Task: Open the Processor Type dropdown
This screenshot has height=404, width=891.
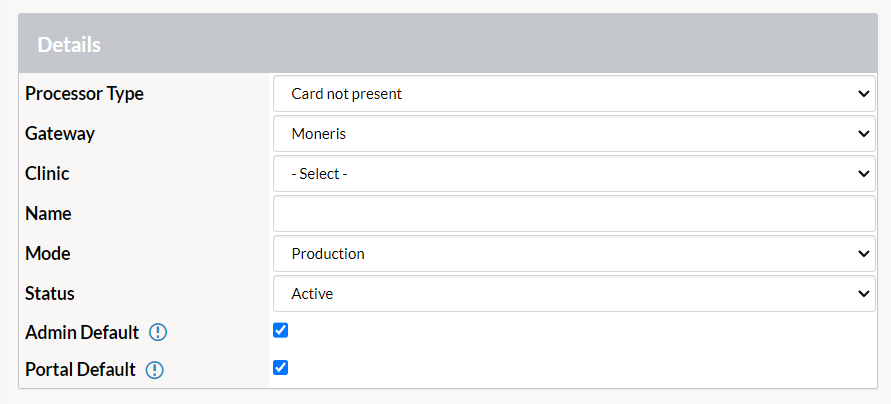Action: (574, 94)
